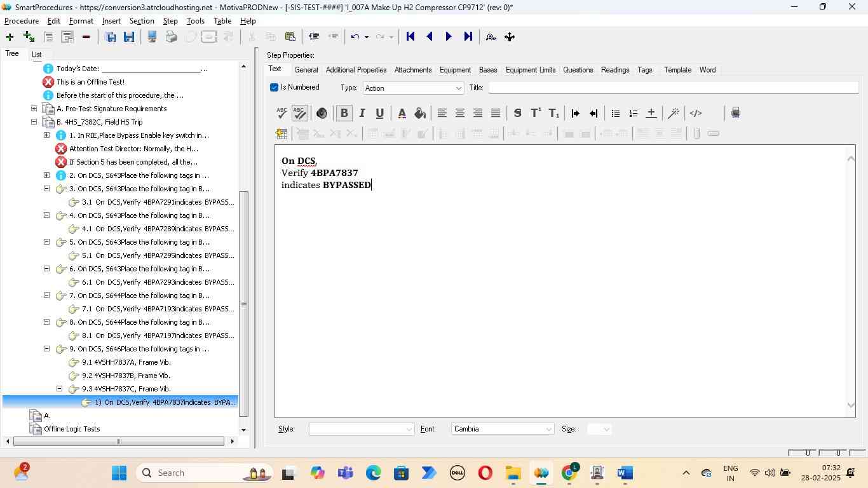
Task: Center align the step text
Action: (x=459, y=114)
